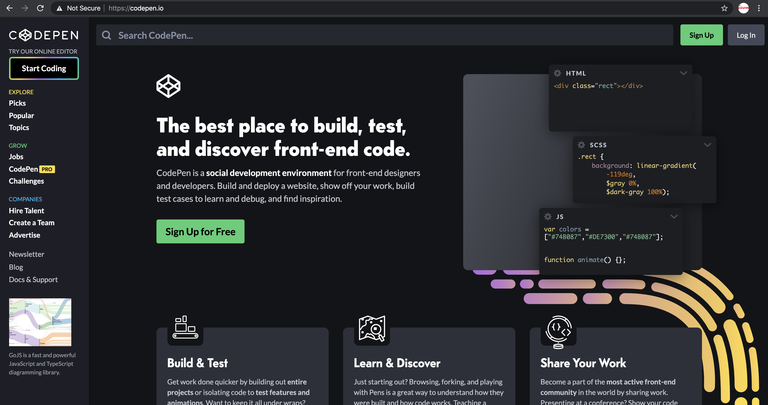768x405 pixels.
Task: Click the GoJS ad description text
Action: [42, 364]
